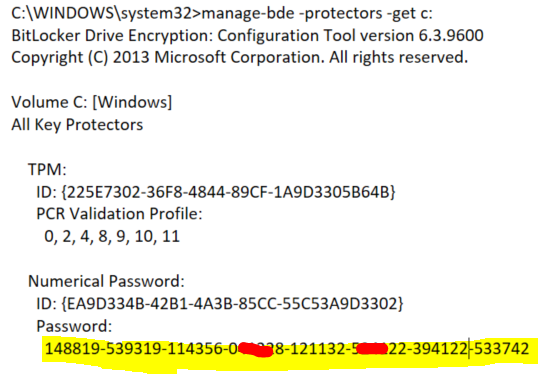Click the Numerical Password heading
The image size is (547, 374).
pyautogui.click(x=106, y=281)
